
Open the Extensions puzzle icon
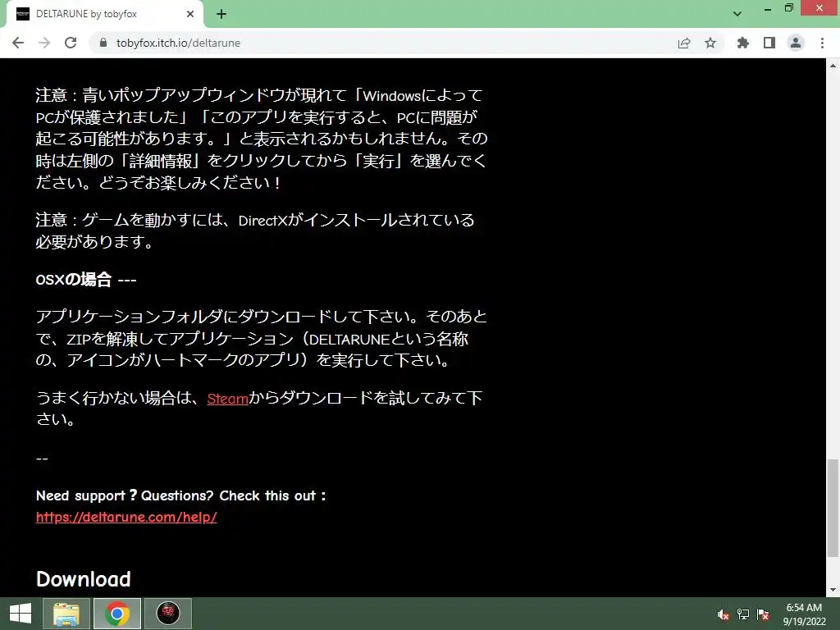pos(742,43)
